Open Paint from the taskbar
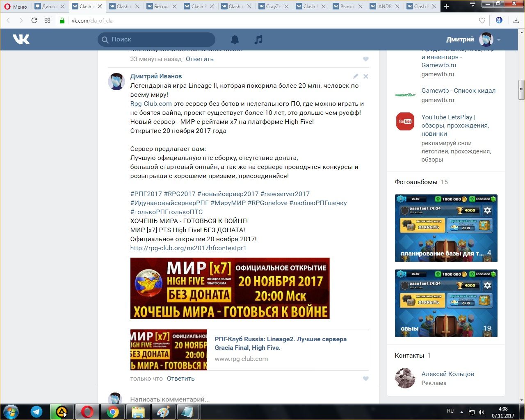 pos(163,412)
